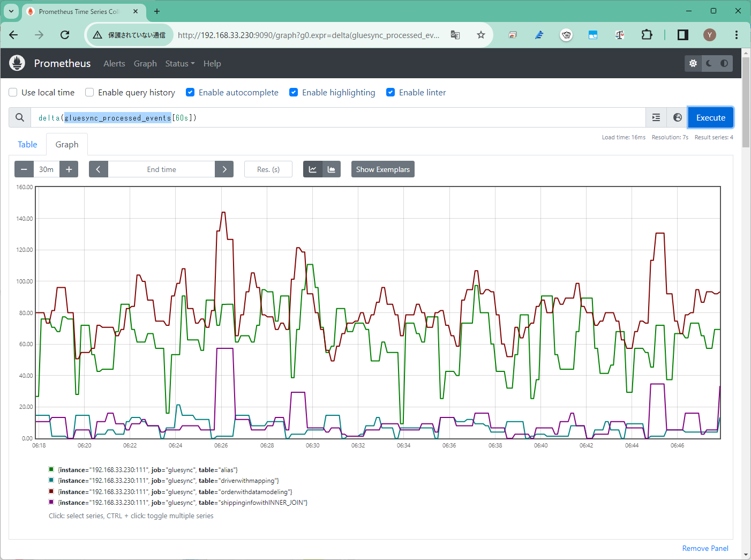Viewport: 751px width, 560px height.
Task: Focus the delta expression input field
Action: tap(338, 117)
